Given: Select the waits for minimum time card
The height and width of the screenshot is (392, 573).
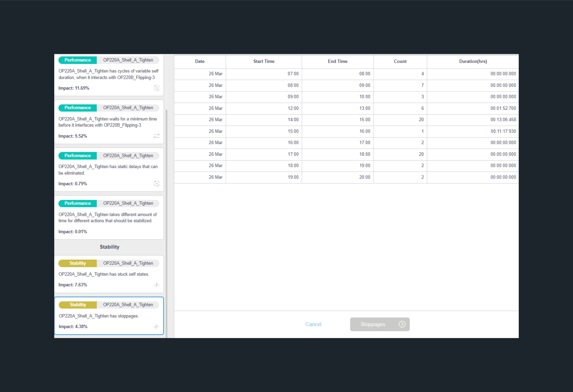Looking at the screenshot, I should 109,122.
